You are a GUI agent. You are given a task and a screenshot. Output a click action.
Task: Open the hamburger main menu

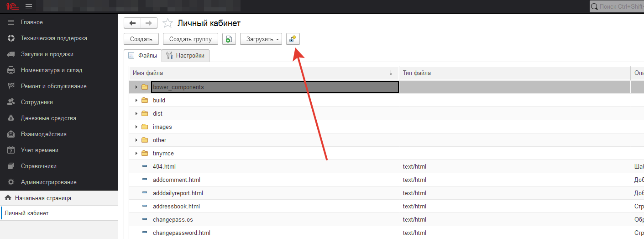tap(29, 6)
